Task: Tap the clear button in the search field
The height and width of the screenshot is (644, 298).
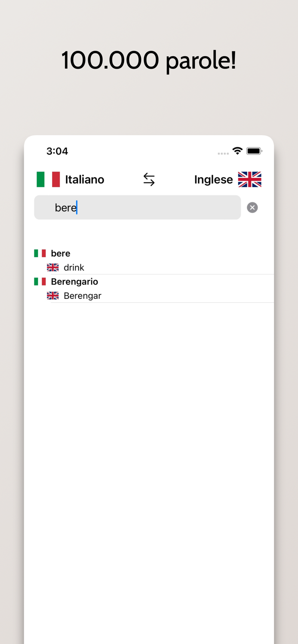Action: [x=252, y=207]
